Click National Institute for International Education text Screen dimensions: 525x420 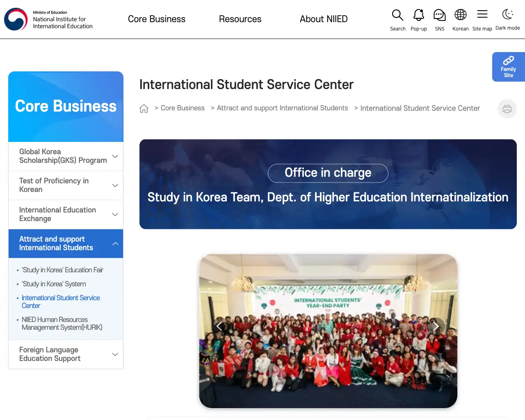pyautogui.click(x=63, y=23)
